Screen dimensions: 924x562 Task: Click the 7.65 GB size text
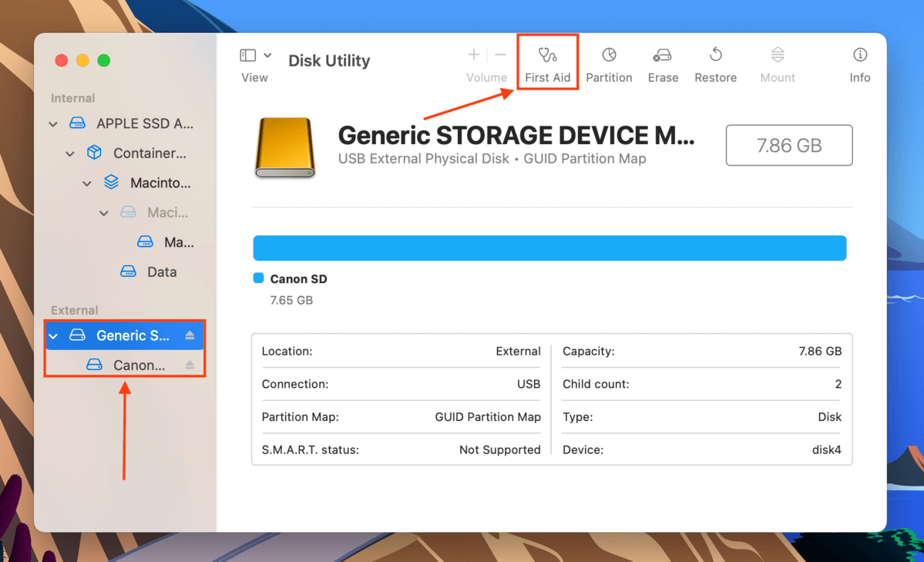coord(291,300)
